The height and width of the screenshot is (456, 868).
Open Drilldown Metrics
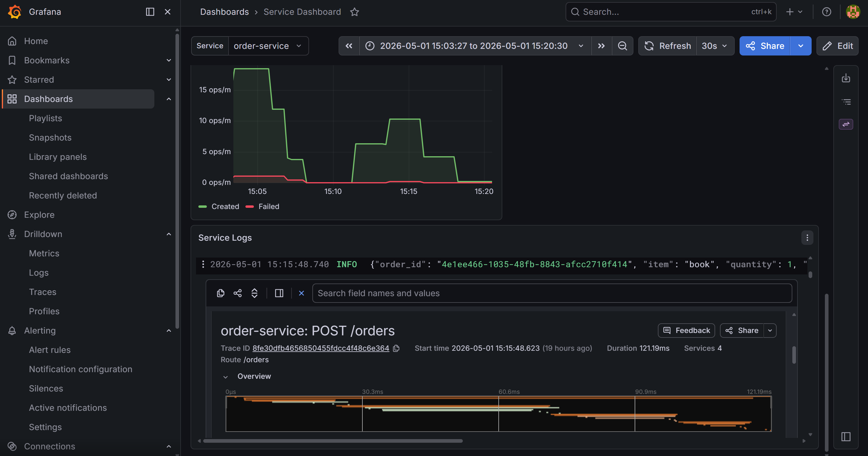[44, 253]
